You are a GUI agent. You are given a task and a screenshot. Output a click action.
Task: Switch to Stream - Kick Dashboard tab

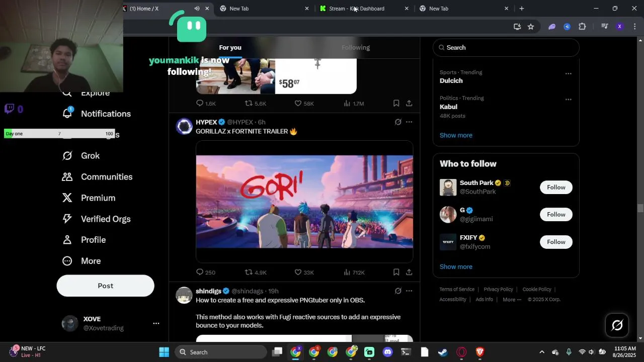357,9
